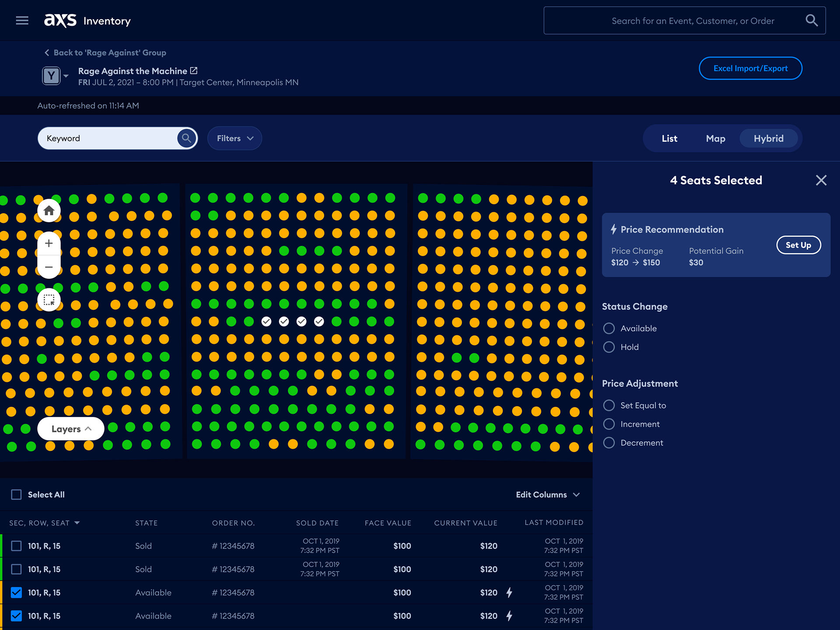This screenshot has width=840, height=630.
Task: Click the AXS Inventory logo
Action: (87, 20)
